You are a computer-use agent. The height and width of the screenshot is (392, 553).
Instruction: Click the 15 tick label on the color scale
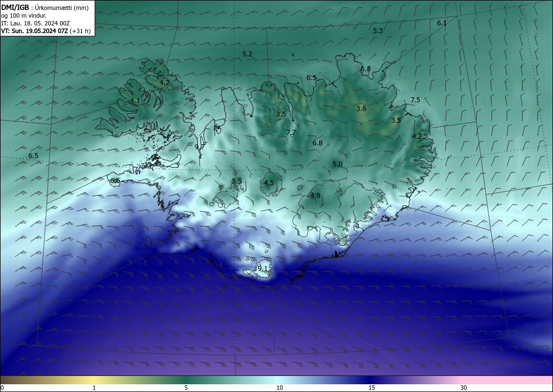pos(372,388)
